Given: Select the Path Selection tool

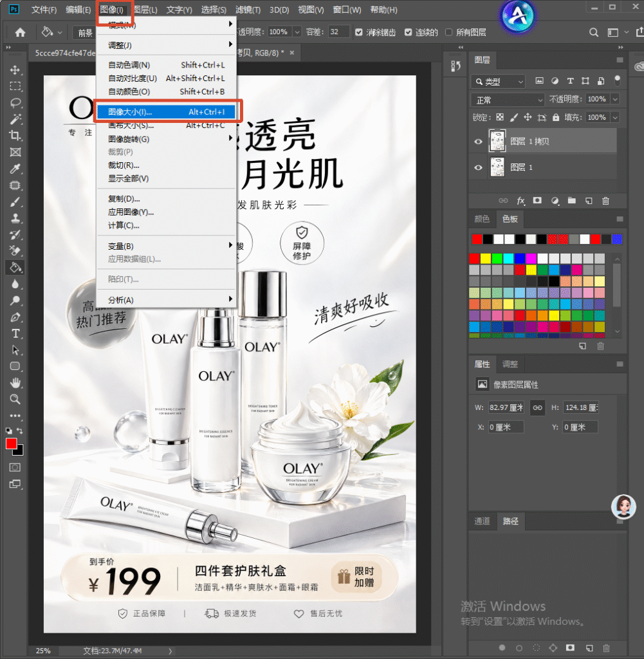Looking at the screenshot, I should click(15, 350).
